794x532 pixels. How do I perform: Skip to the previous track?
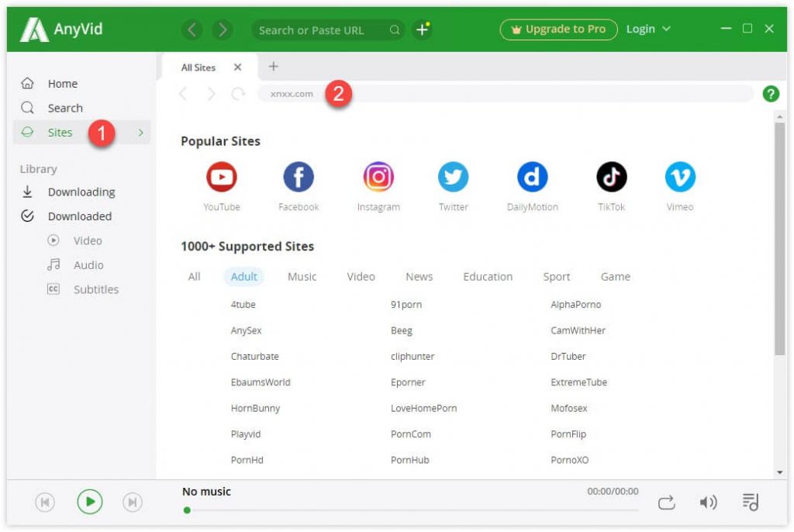44,502
